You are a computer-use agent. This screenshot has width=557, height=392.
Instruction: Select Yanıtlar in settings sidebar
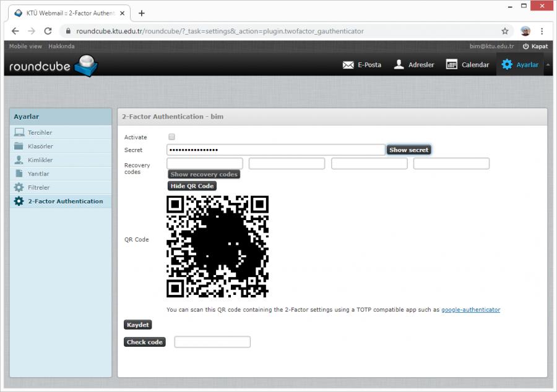coord(61,174)
